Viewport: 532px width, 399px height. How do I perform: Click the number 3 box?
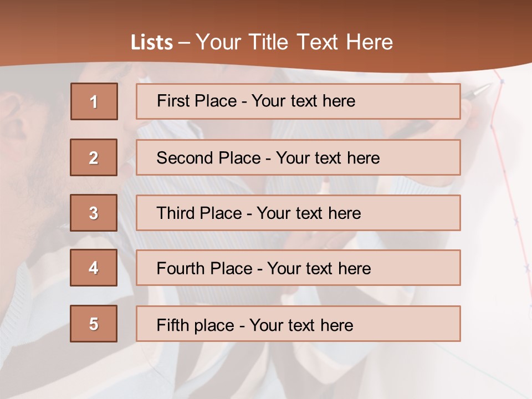pyautogui.click(x=94, y=213)
